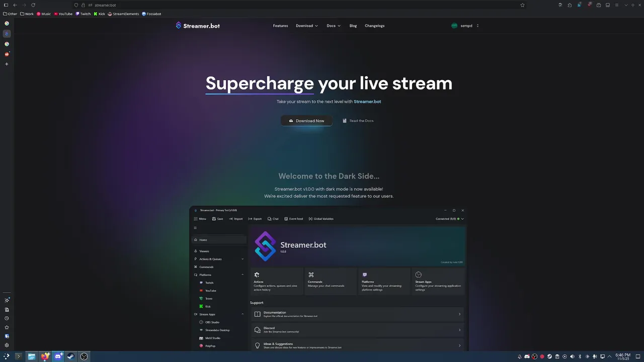Open the puzzle-piece extensions icon

[570, 5]
